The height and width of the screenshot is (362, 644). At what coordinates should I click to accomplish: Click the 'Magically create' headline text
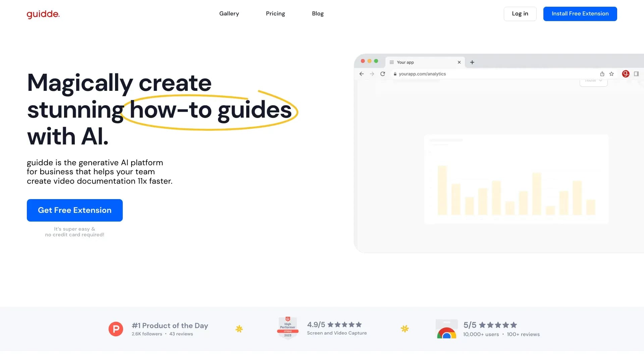pyautogui.click(x=119, y=83)
